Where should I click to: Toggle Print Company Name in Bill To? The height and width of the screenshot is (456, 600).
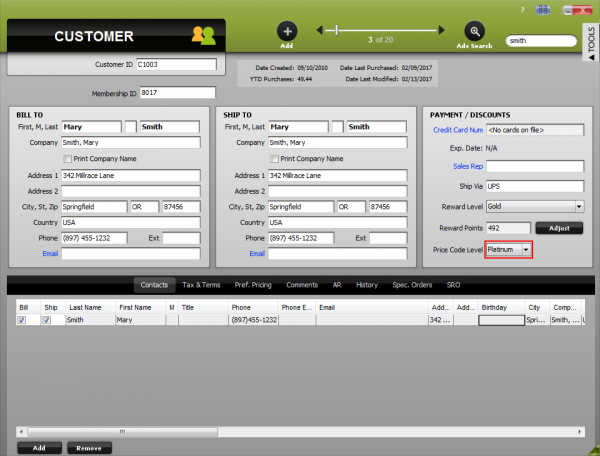(68, 159)
